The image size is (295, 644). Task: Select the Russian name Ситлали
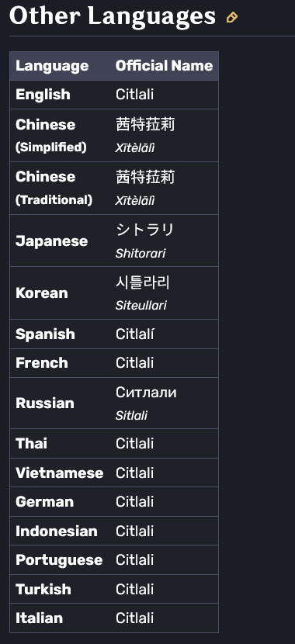click(x=146, y=393)
